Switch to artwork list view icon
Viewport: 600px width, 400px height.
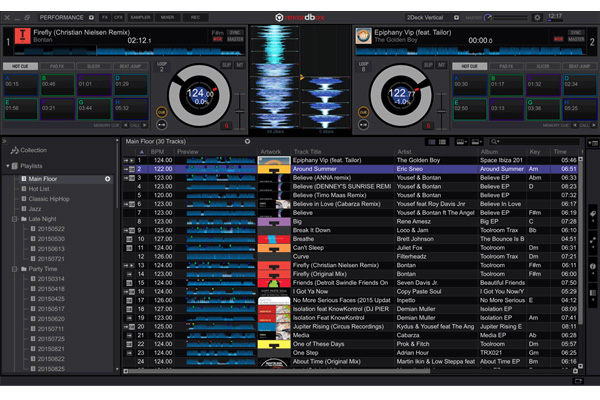432,142
